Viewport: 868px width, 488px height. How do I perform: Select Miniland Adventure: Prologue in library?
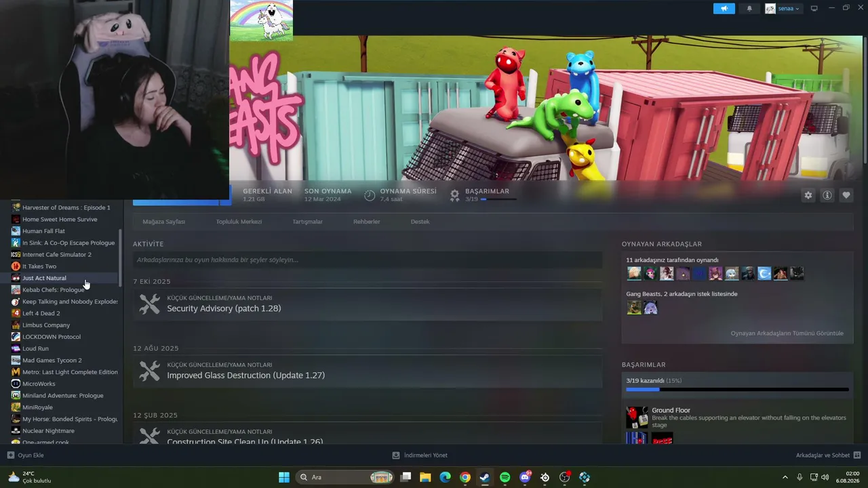(x=64, y=396)
